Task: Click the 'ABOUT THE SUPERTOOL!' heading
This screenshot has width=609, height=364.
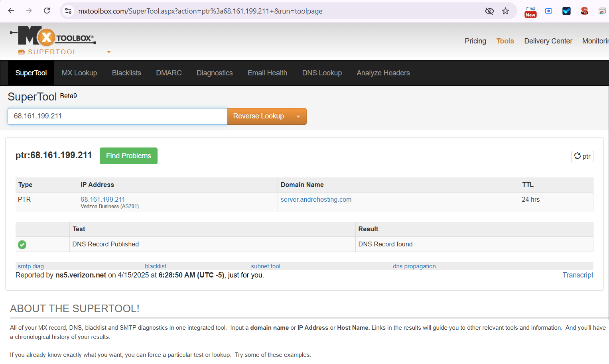Action: click(x=75, y=309)
